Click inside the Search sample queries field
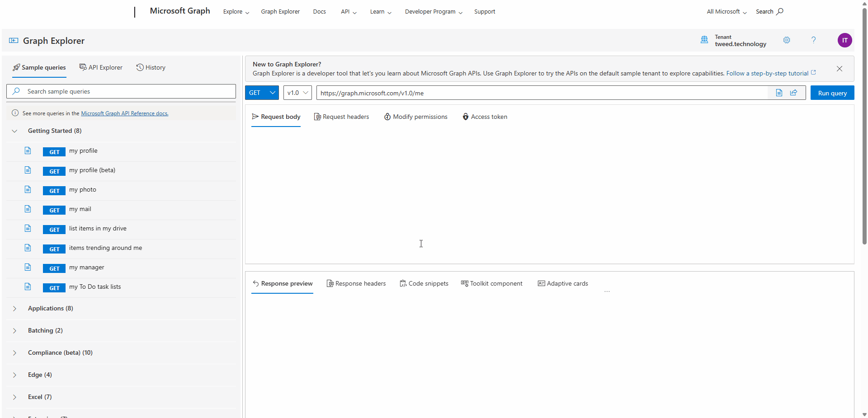This screenshot has width=868, height=418. (121, 91)
